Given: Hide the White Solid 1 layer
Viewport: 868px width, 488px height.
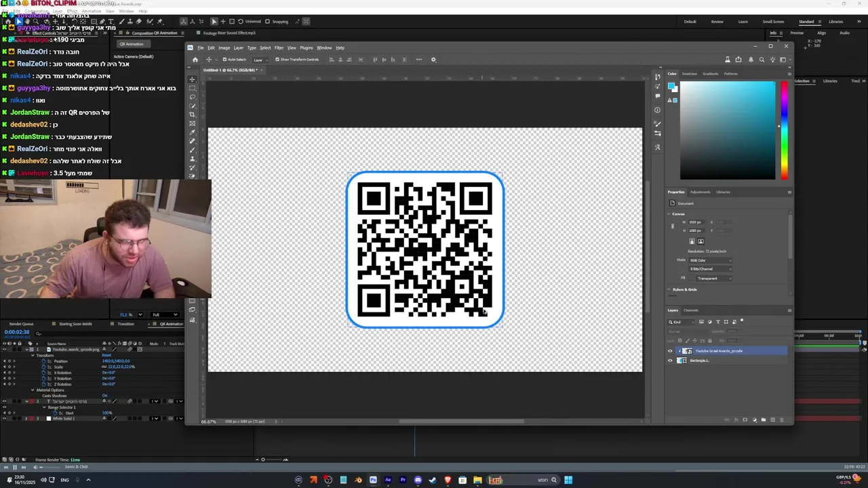Looking at the screenshot, I should (4, 418).
